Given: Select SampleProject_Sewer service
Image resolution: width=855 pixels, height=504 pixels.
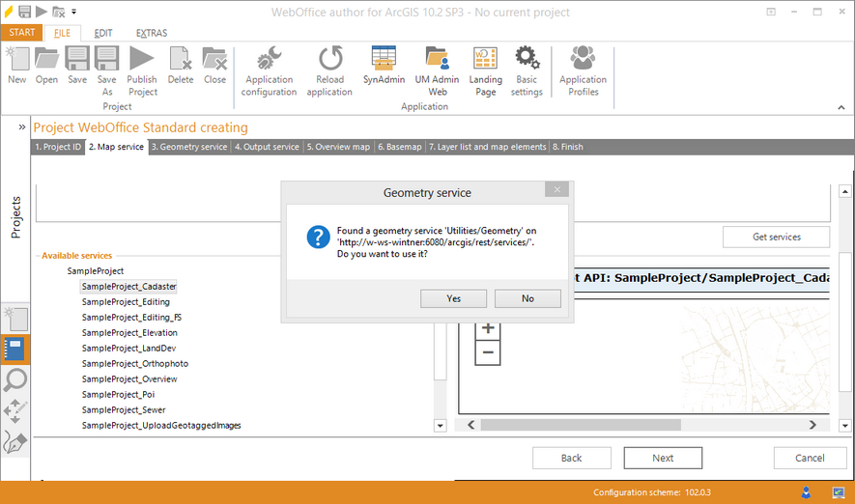Looking at the screenshot, I should tap(124, 410).
